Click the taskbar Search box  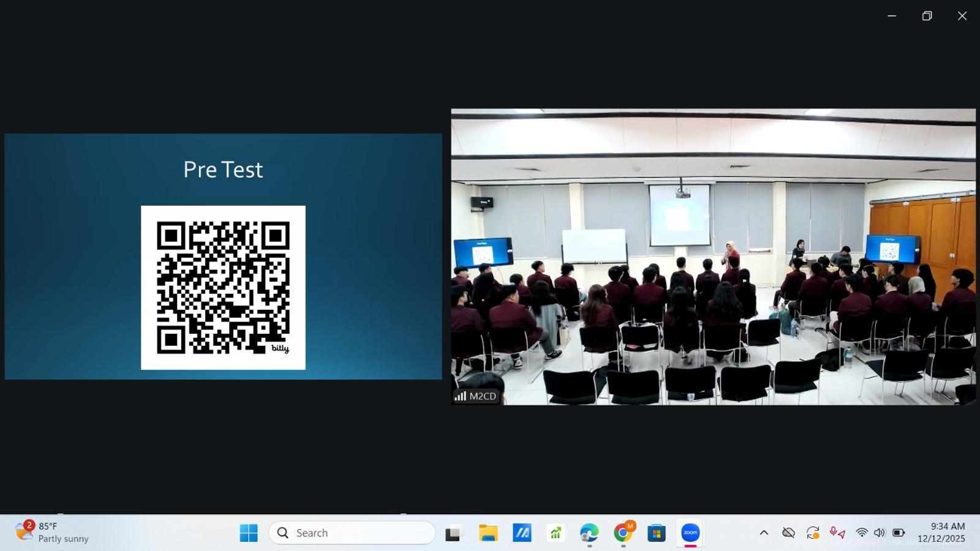(352, 533)
